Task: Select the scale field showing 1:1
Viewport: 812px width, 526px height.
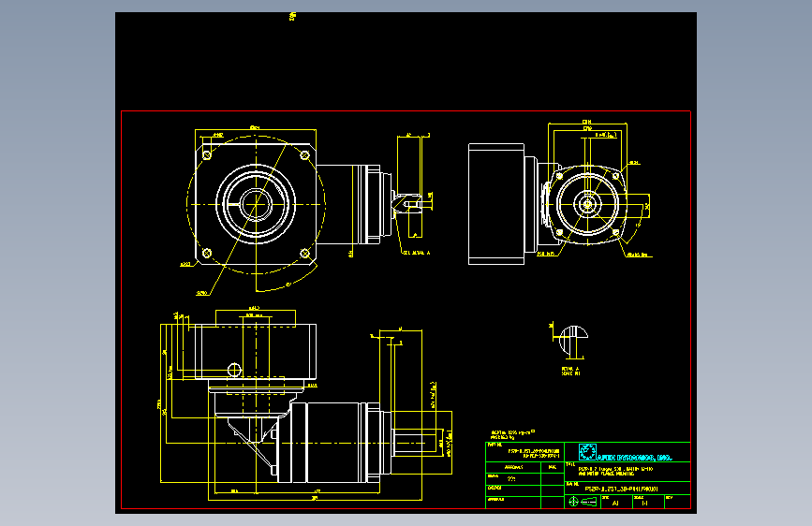Action: (648, 502)
